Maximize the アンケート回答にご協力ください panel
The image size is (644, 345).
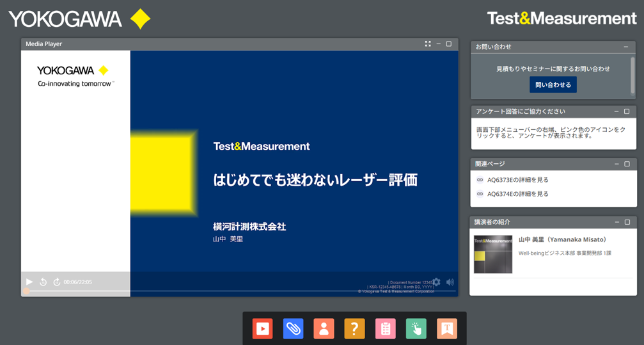(x=627, y=111)
